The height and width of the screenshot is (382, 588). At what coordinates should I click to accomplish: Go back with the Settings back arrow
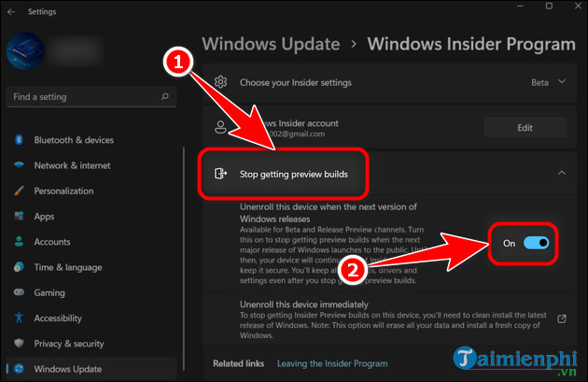[11, 12]
